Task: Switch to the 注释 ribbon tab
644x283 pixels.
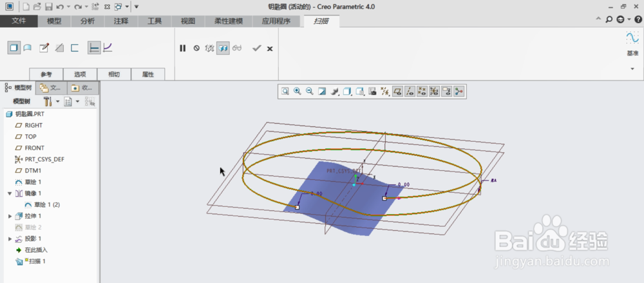Action: click(121, 21)
